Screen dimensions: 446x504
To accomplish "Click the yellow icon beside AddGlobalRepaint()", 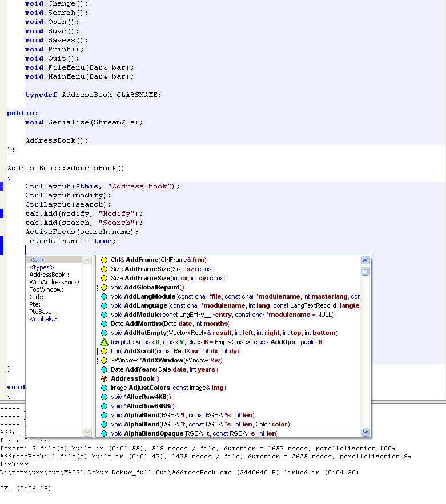I will 104,288.
